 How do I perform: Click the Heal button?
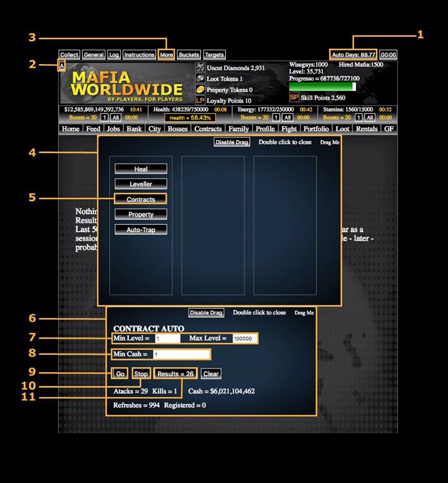[x=141, y=169]
